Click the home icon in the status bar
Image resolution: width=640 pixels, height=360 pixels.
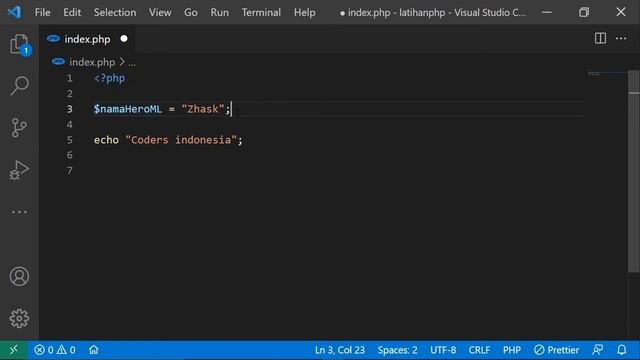(x=93, y=350)
